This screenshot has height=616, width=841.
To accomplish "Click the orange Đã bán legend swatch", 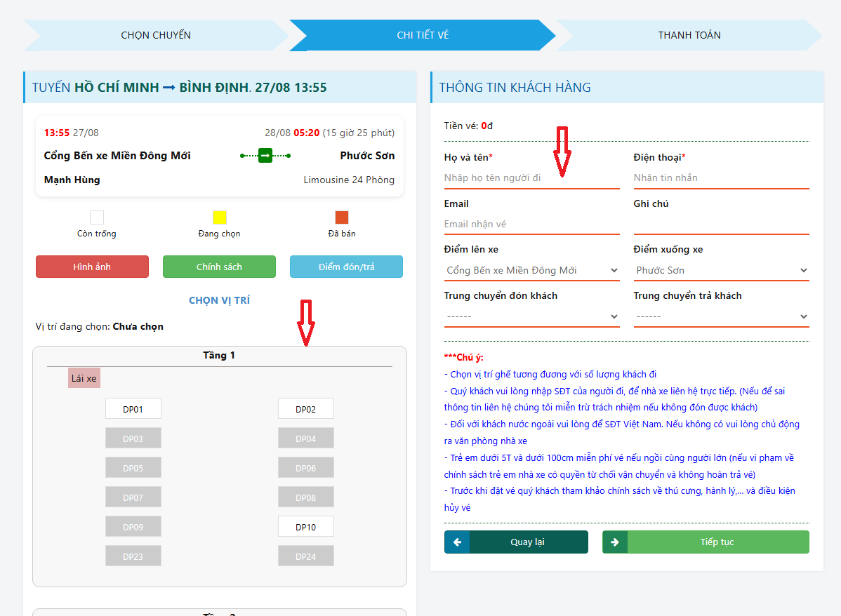I will 342,217.
